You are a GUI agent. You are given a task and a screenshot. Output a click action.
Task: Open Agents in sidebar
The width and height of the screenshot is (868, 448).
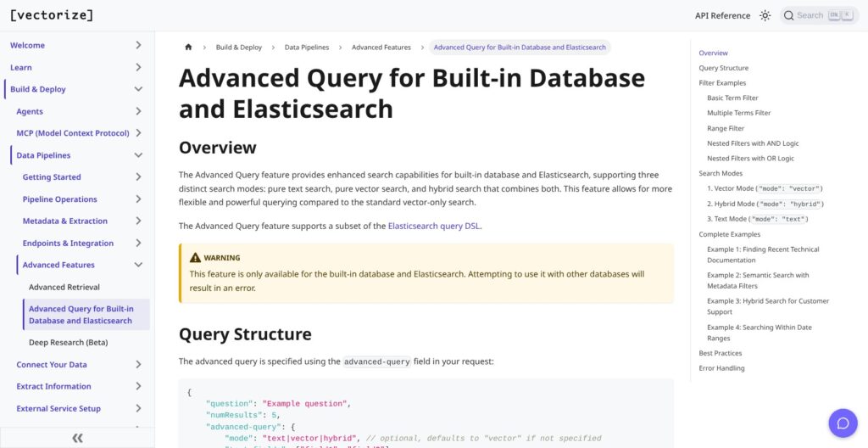30,111
